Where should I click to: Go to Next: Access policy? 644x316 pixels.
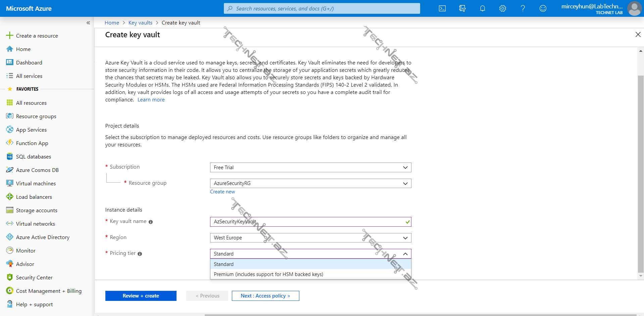(265, 296)
